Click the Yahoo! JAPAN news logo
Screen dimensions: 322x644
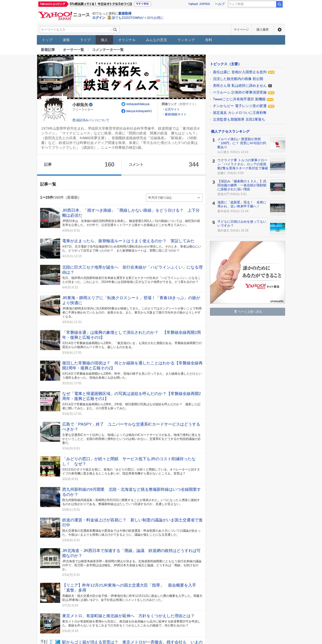pyautogui.click(x=64, y=16)
